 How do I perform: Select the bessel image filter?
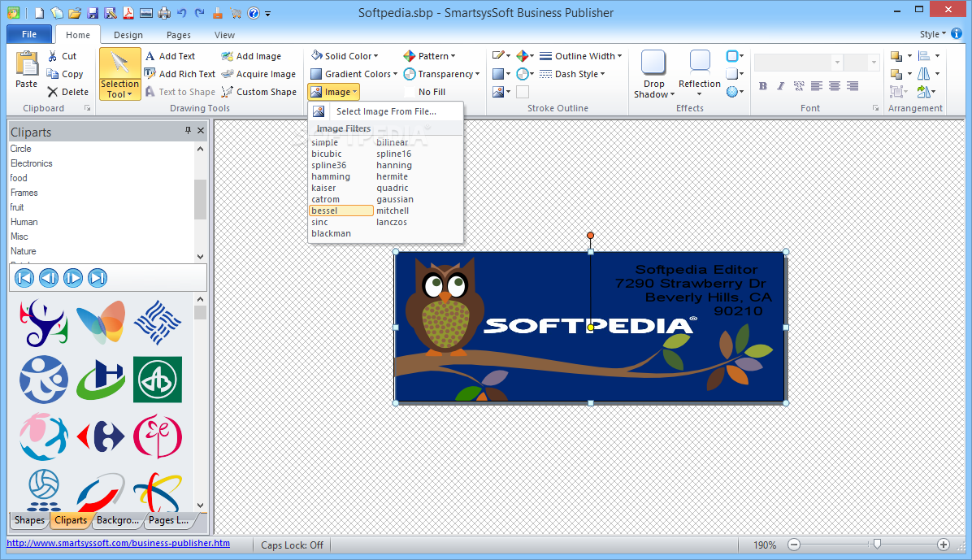tap(341, 211)
